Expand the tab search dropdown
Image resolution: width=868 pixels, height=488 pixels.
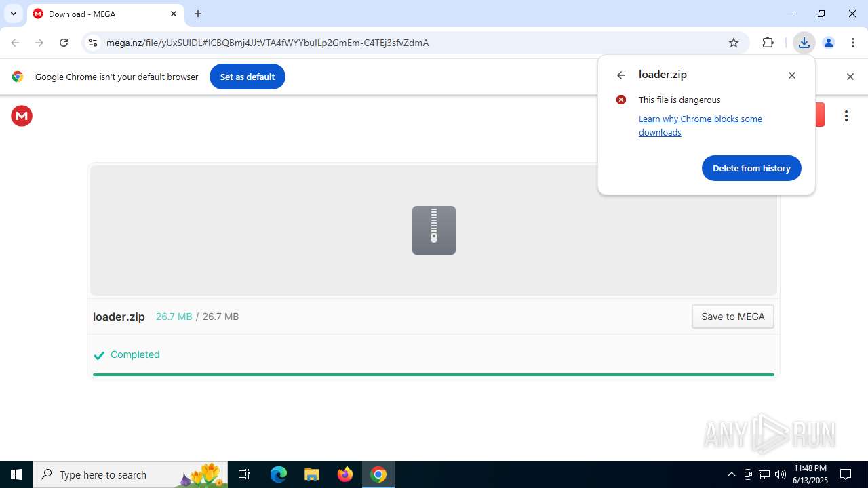point(13,14)
